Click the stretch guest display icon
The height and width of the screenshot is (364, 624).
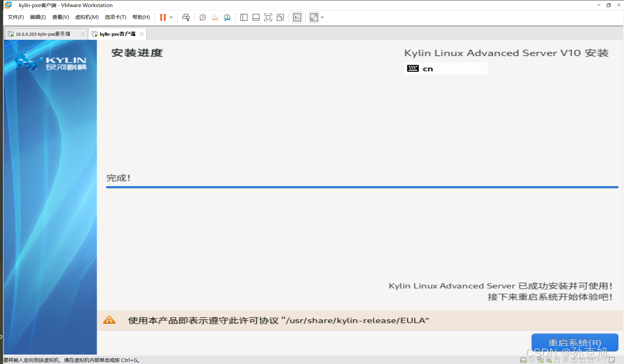(314, 18)
